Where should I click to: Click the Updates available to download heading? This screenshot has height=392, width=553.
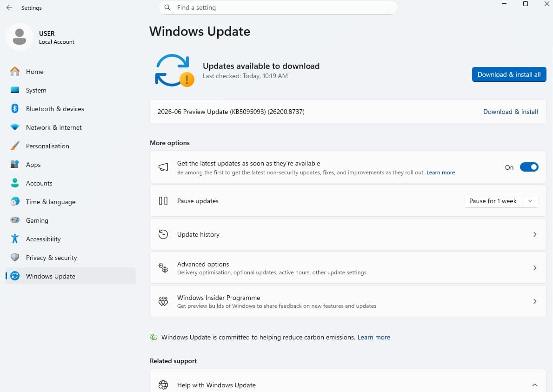coord(261,66)
